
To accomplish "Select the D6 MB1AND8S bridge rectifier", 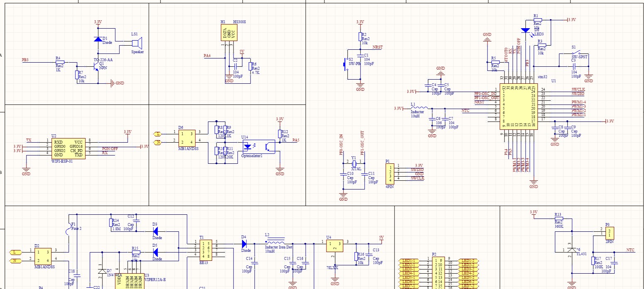I will [187, 138].
